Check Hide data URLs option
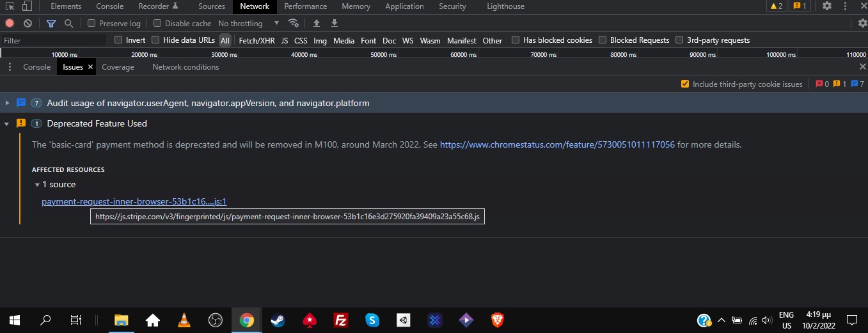 click(x=155, y=40)
